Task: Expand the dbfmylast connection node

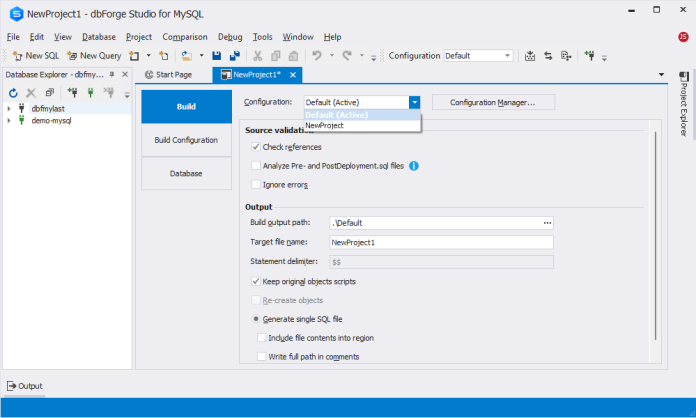Action: (9, 108)
